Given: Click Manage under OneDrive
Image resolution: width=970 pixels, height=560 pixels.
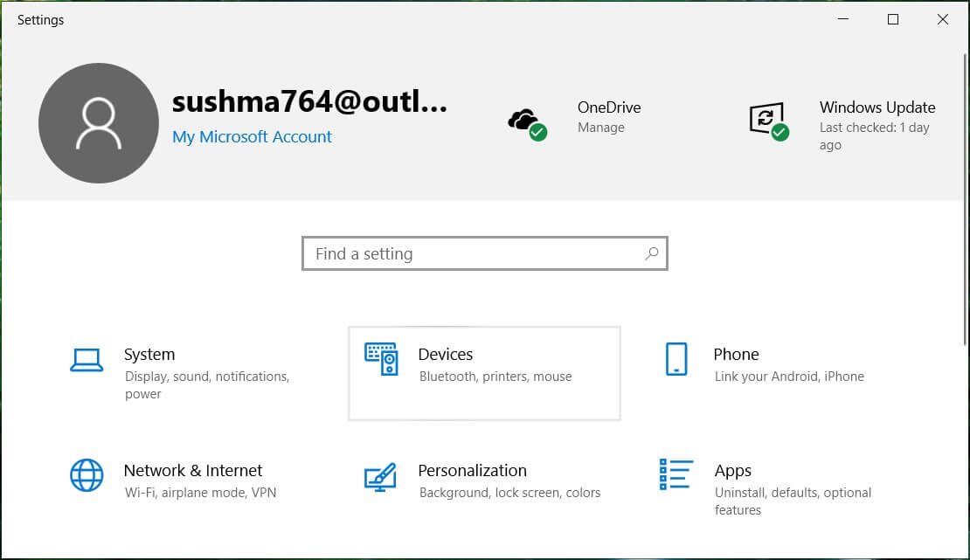Looking at the screenshot, I should coord(601,127).
